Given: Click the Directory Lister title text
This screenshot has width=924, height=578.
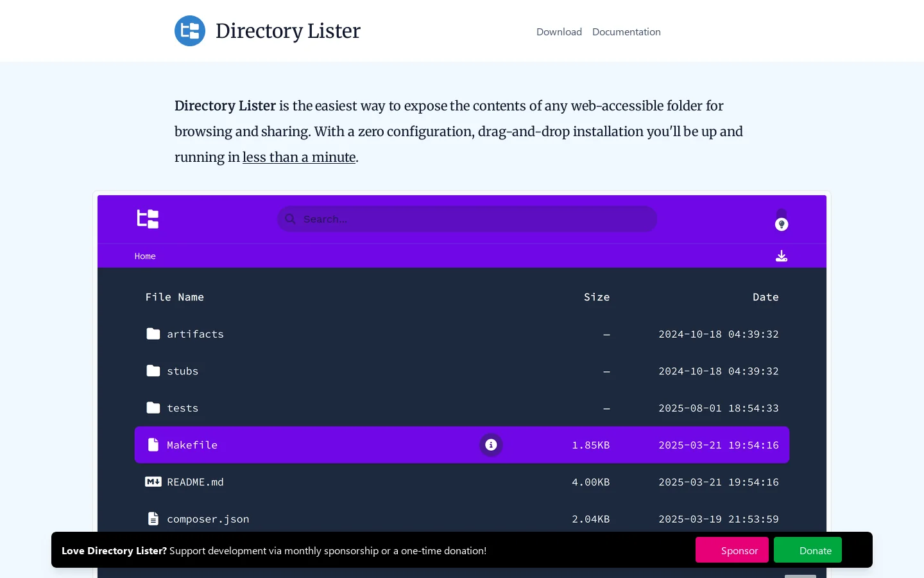Looking at the screenshot, I should (288, 31).
